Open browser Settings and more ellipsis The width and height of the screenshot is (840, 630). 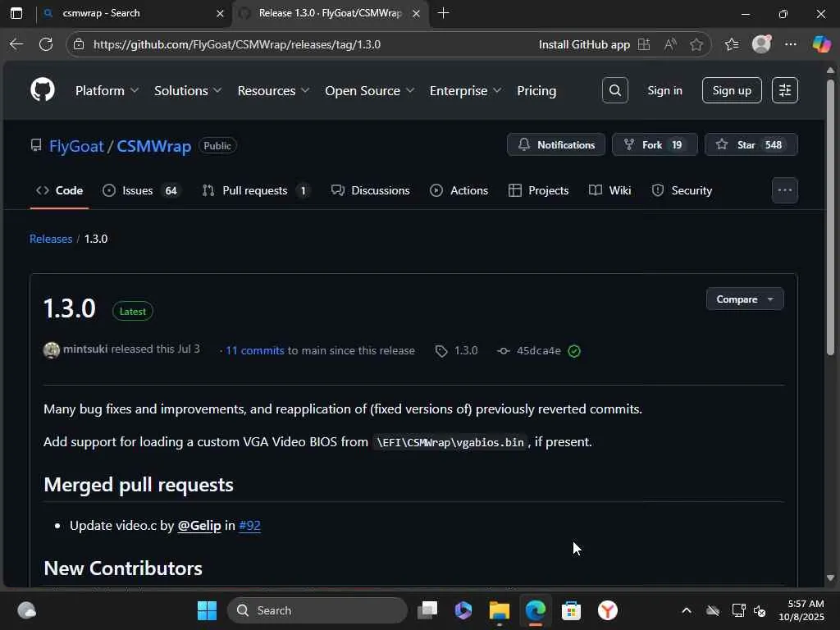pyautogui.click(x=791, y=44)
